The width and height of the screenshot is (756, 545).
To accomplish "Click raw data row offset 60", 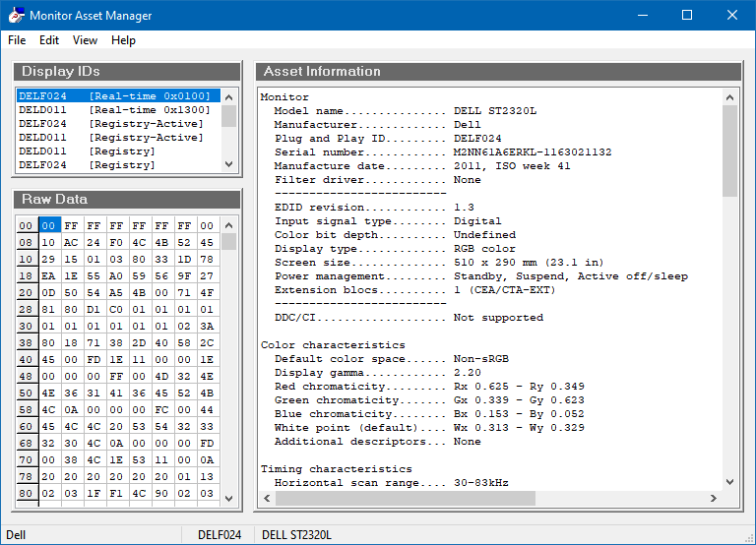I will tap(26, 427).
